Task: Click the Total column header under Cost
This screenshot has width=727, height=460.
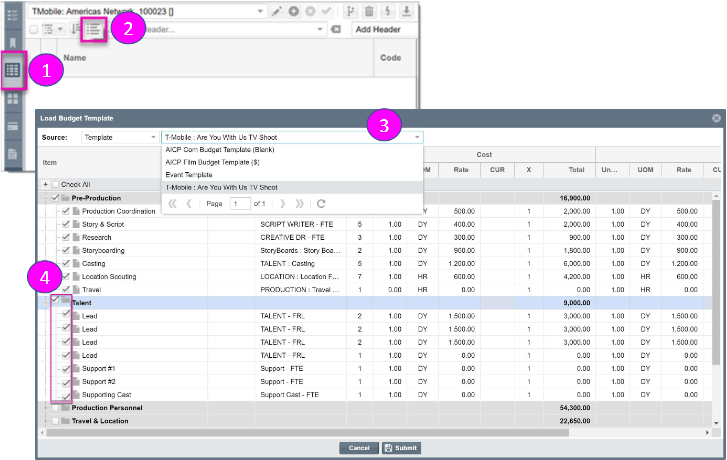Action: [569, 170]
